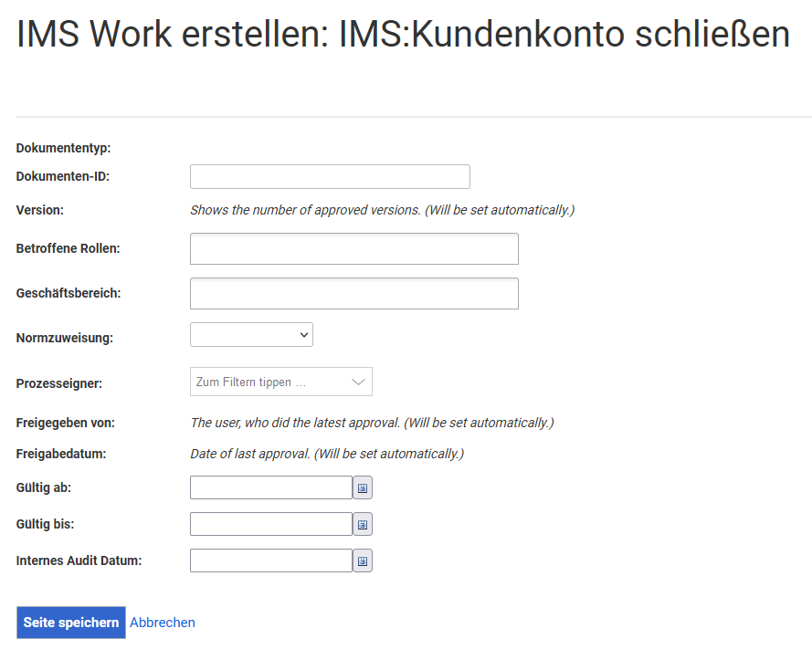Click the Internes Audit Datum text field
The image size is (812, 660).
click(270, 560)
